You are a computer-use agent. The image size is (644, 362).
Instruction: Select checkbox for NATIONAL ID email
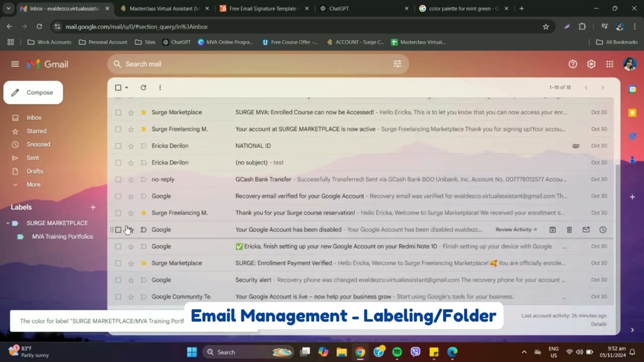pos(118,146)
